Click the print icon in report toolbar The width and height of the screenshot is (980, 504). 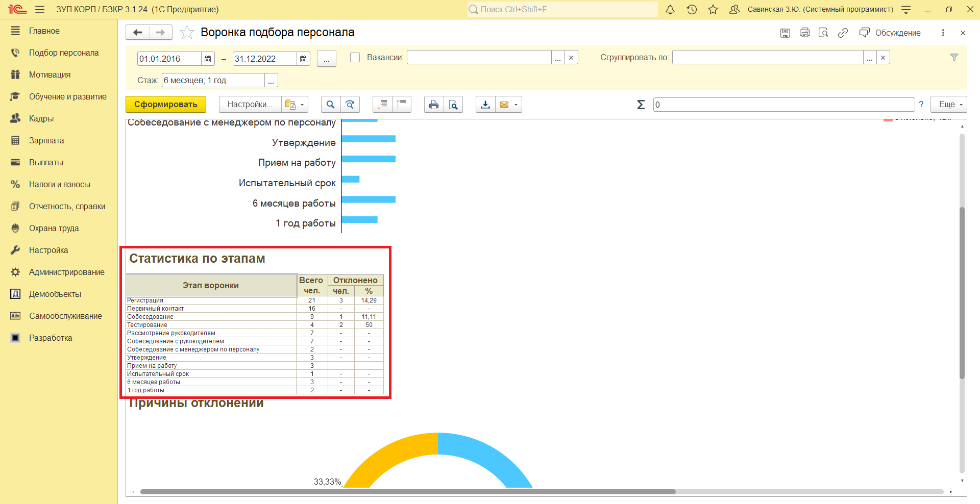(x=433, y=105)
